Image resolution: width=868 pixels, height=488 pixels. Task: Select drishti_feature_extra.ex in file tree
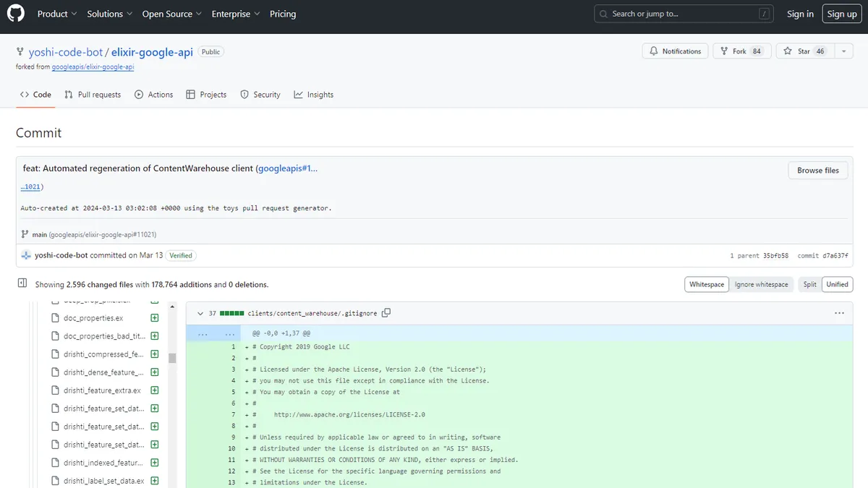(x=102, y=390)
